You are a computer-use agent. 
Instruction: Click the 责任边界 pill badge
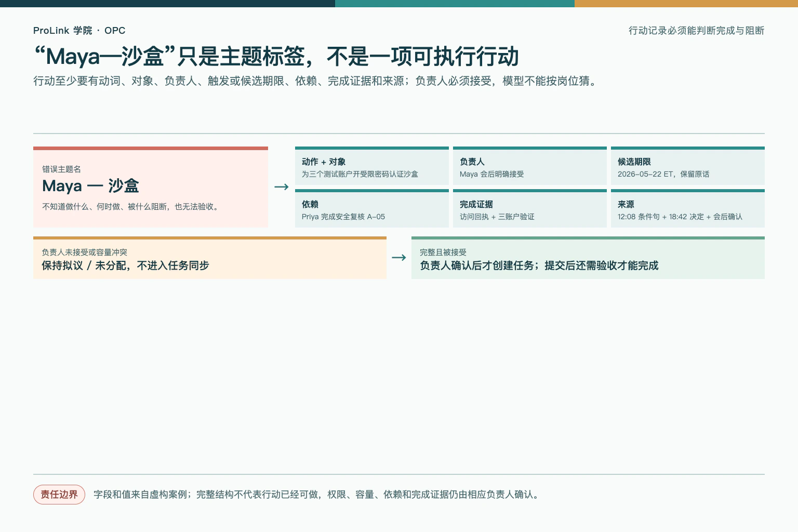(59, 495)
